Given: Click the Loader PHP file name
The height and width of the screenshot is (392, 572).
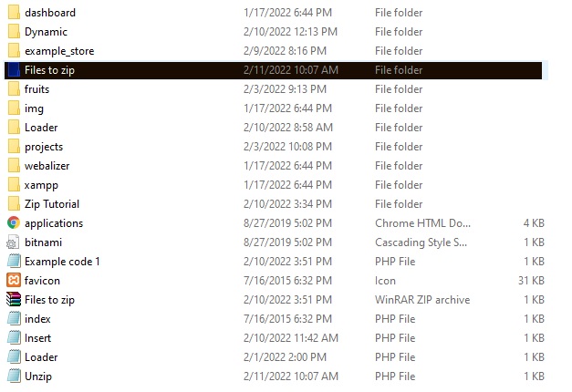Looking at the screenshot, I should [41, 357].
